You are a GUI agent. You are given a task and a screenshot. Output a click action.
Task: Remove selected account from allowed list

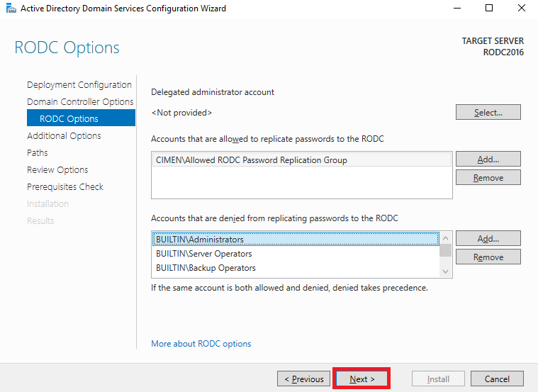click(488, 177)
